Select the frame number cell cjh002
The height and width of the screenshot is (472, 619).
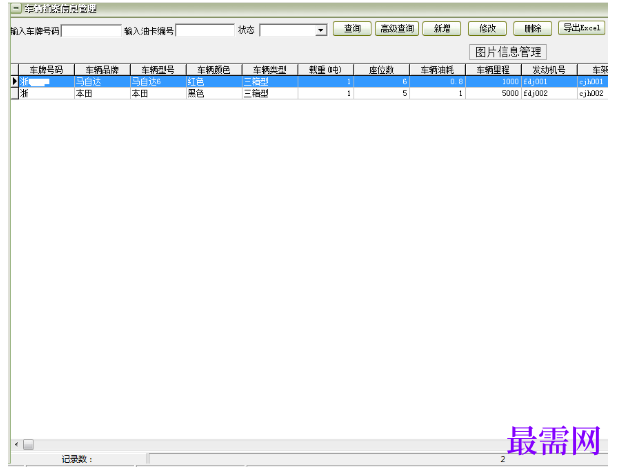pyautogui.click(x=593, y=94)
